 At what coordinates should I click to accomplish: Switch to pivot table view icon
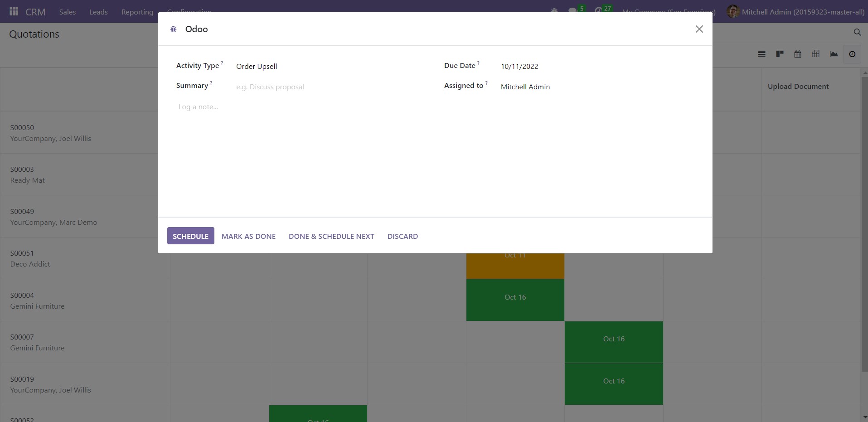(x=815, y=54)
